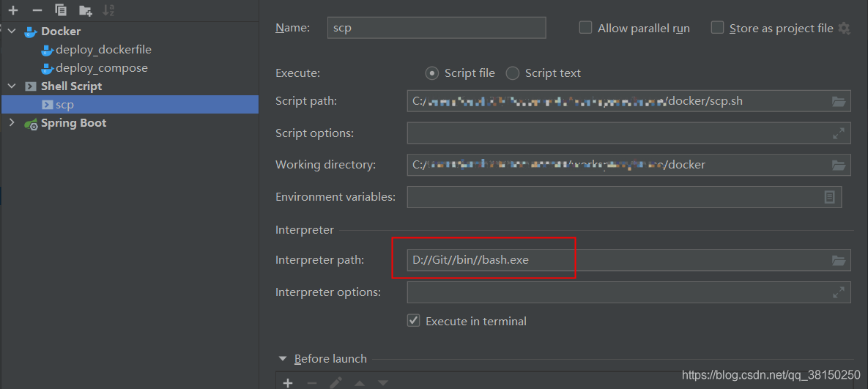The image size is (868, 389).
Task: Toggle the Store as project file checkbox
Action: (x=717, y=28)
